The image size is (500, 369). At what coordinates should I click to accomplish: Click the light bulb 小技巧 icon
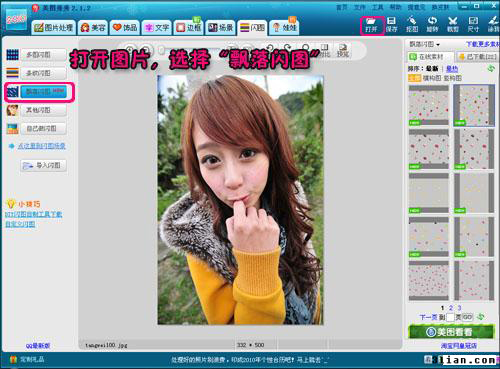click(11, 204)
